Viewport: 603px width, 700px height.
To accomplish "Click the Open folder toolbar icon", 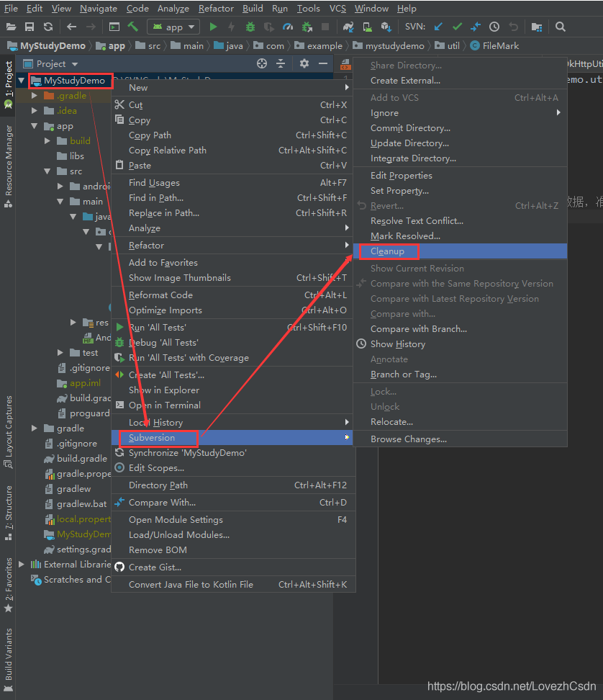I will coord(11,27).
